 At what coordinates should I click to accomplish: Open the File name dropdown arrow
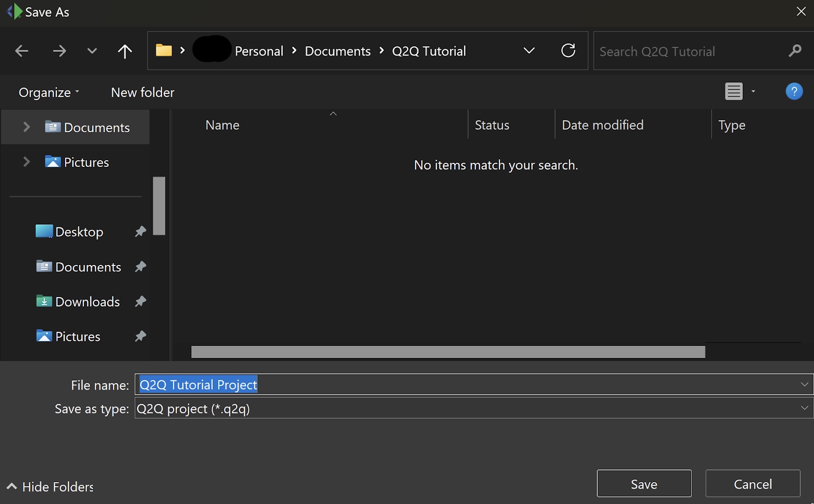pos(804,384)
